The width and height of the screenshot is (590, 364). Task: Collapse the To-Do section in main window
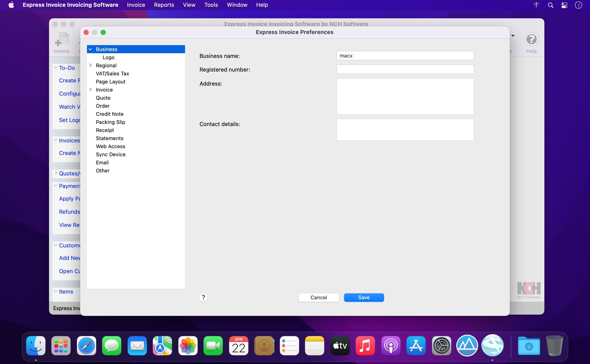(56, 68)
